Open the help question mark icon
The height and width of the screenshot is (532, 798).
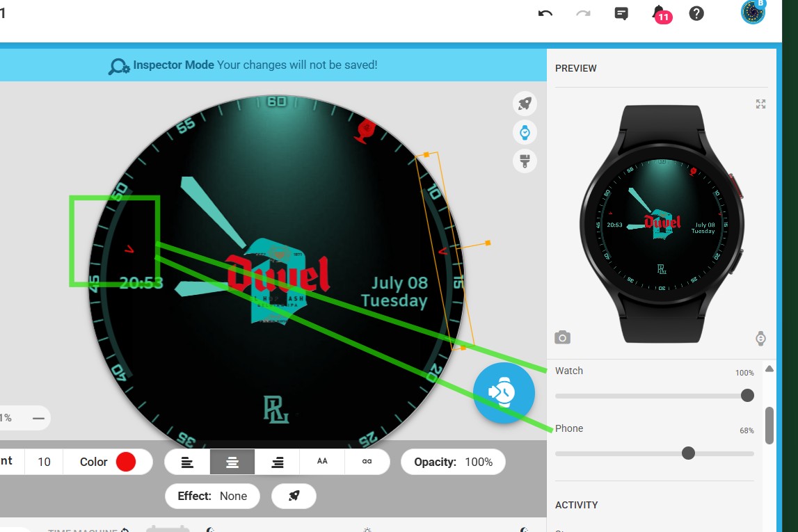(696, 13)
